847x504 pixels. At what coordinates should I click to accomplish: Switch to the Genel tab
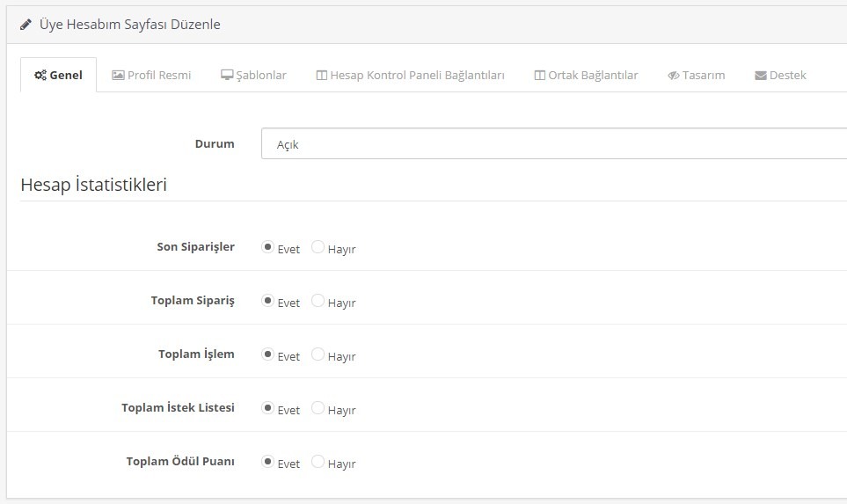[x=58, y=75]
